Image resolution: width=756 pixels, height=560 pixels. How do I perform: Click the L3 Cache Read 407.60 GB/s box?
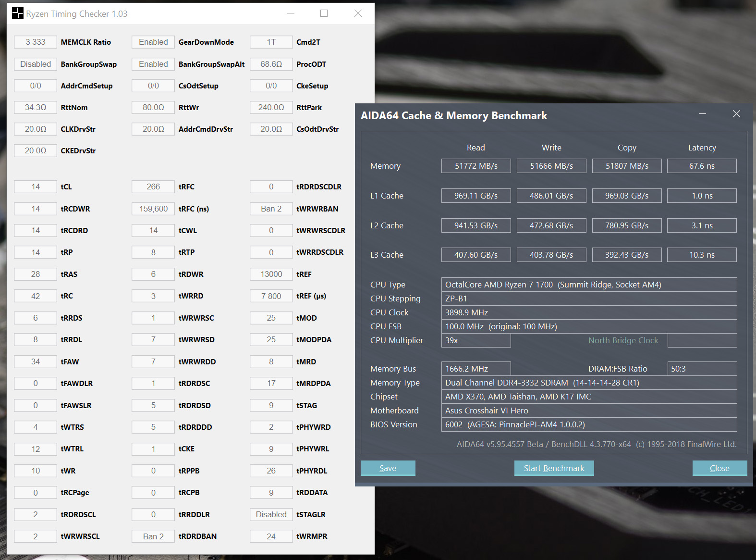[x=476, y=255]
